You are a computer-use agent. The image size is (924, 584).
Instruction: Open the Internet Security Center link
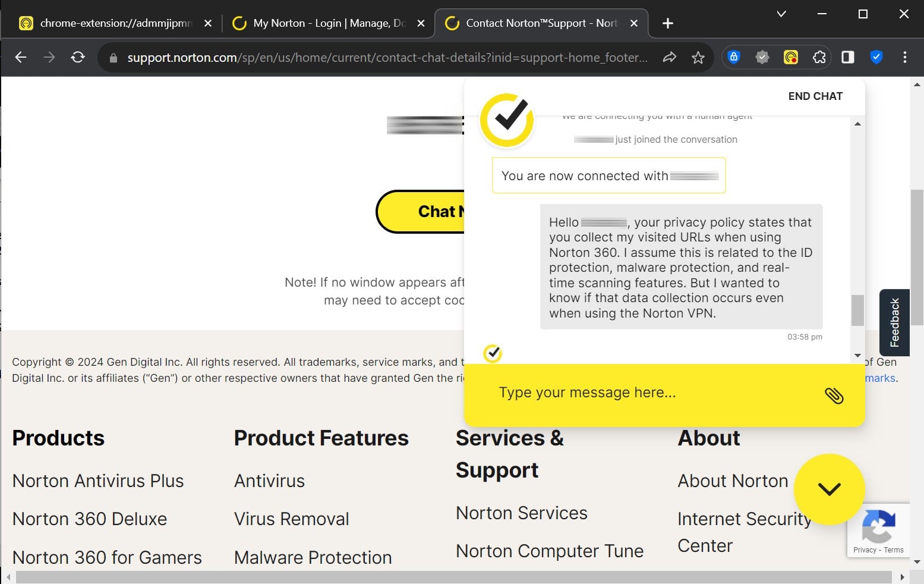(x=744, y=532)
